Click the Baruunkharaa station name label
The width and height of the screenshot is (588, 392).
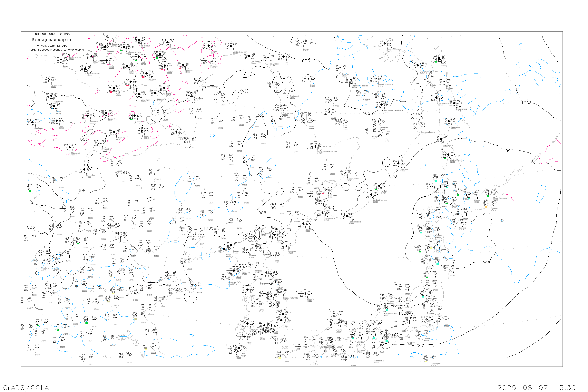click(x=56, y=85)
